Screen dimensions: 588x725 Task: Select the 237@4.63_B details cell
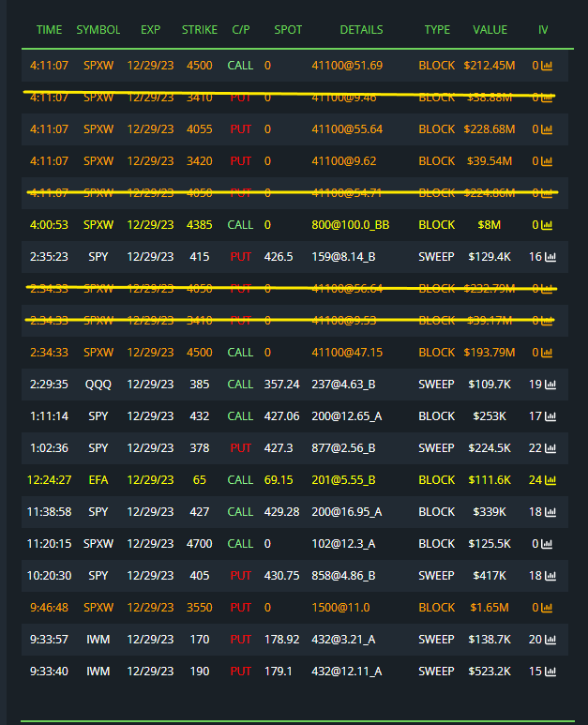point(343,385)
